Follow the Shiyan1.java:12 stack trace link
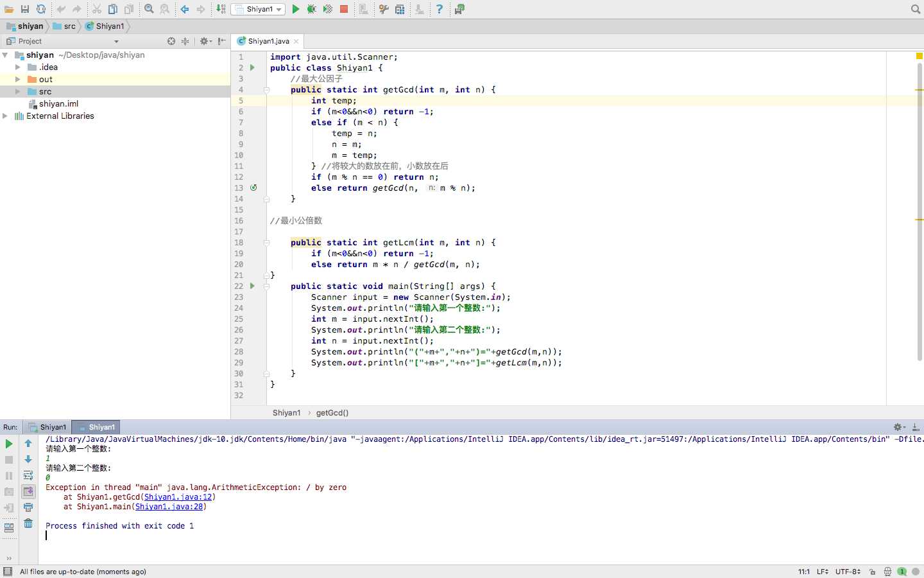 178,497
